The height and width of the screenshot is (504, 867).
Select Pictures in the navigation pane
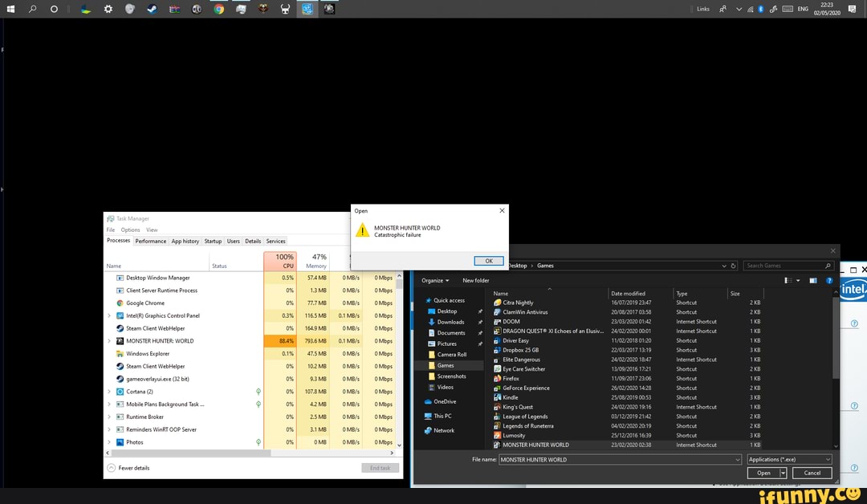pyautogui.click(x=447, y=343)
